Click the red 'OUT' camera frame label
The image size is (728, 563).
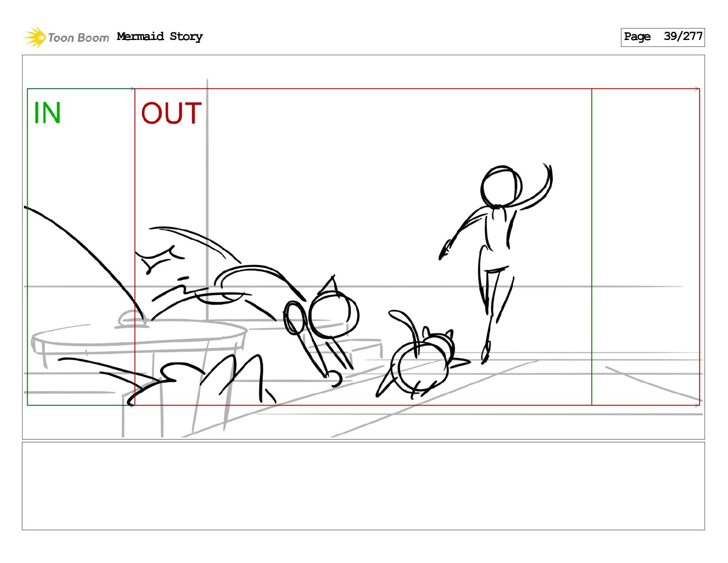pos(171,113)
